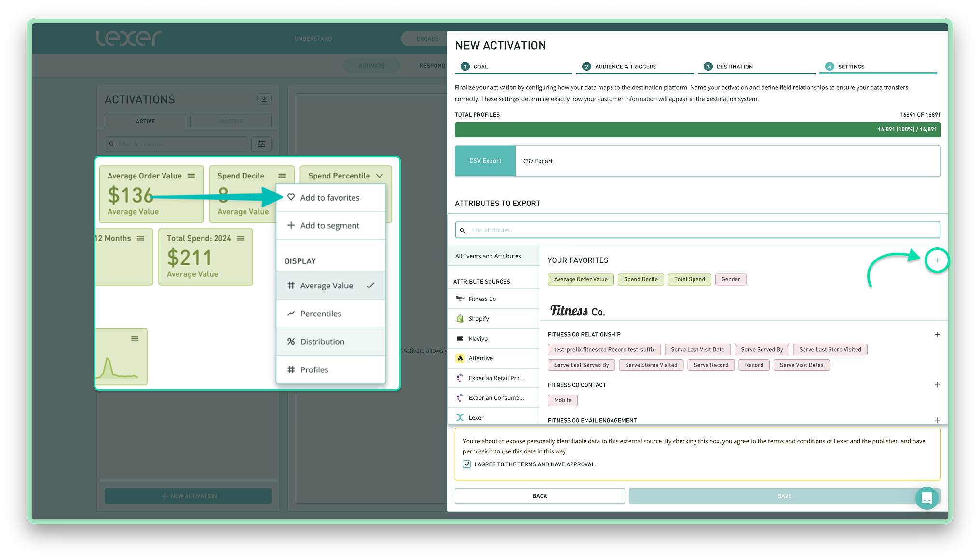The width and height of the screenshot is (980, 560).
Task: Click the plus icon next to Your Favorites
Action: pos(937,260)
